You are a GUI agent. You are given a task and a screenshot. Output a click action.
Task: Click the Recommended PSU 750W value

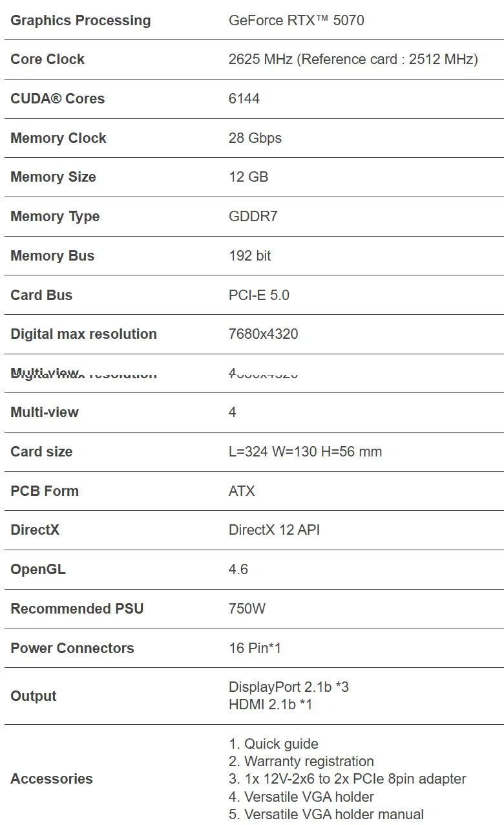[x=247, y=608]
